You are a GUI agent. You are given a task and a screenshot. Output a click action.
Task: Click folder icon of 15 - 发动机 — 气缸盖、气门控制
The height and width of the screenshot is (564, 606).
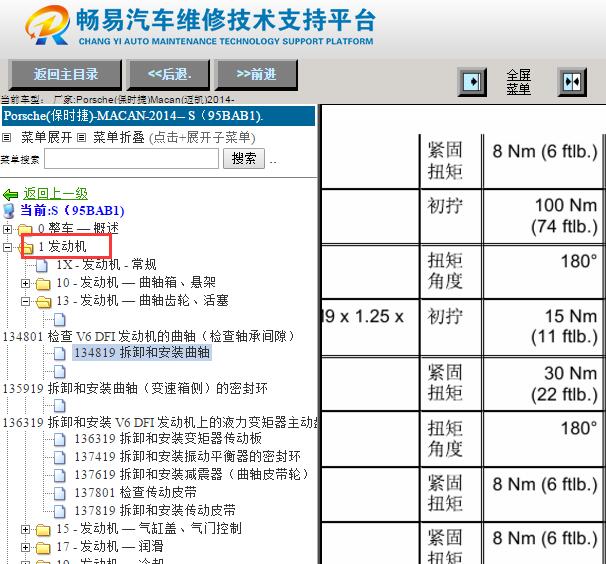point(43,530)
